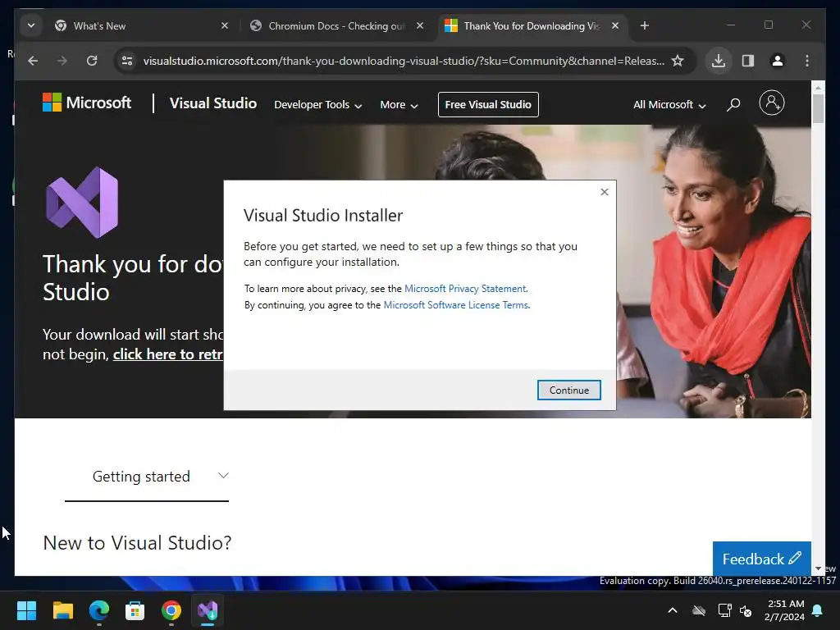
Task: Open Chrome profile menu
Action: pyautogui.click(x=778, y=61)
